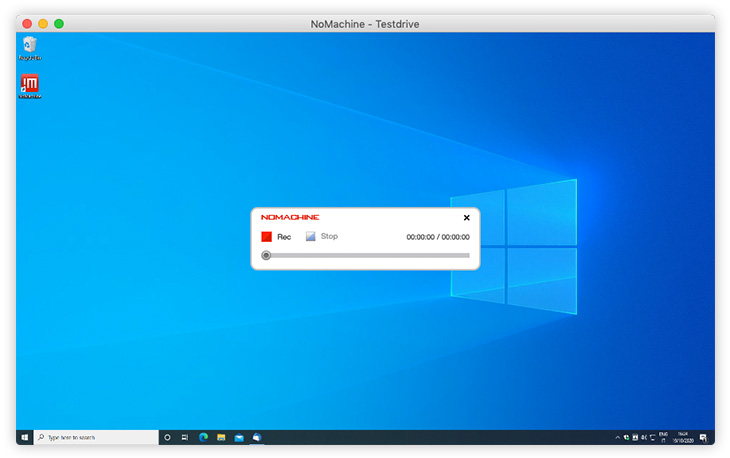This screenshot has height=458, width=730.
Task: Click the ENG language indicator in taskbar
Action: point(662,437)
